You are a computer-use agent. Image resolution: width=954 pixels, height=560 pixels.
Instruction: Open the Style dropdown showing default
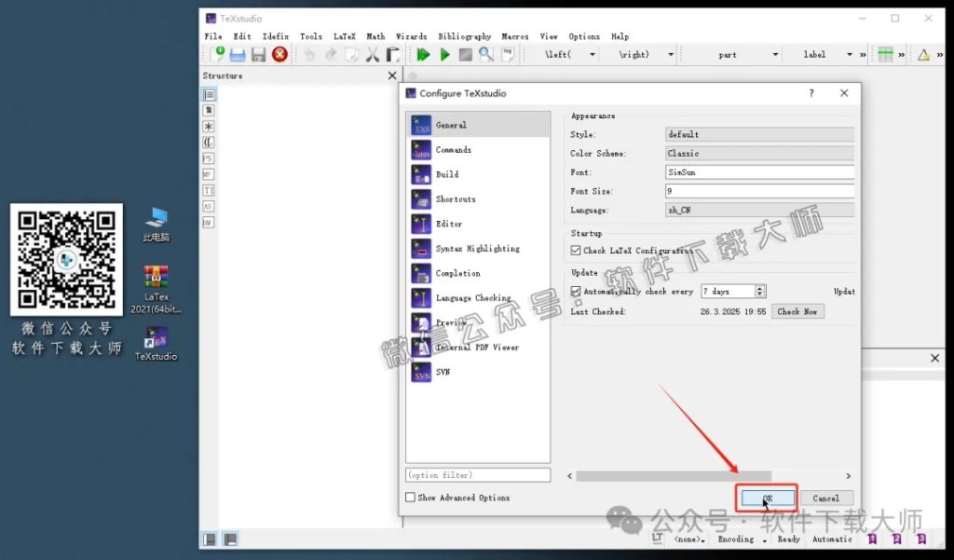coord(760,135)
